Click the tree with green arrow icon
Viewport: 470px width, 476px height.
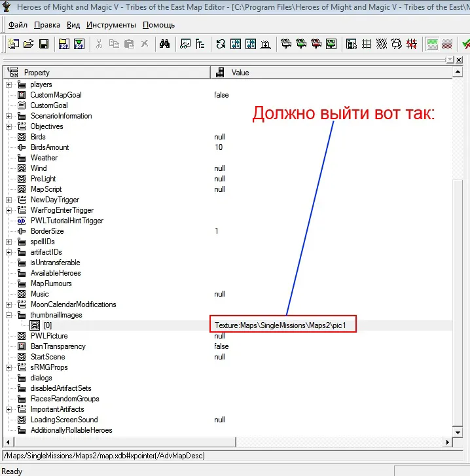click(x=301, y=44)
